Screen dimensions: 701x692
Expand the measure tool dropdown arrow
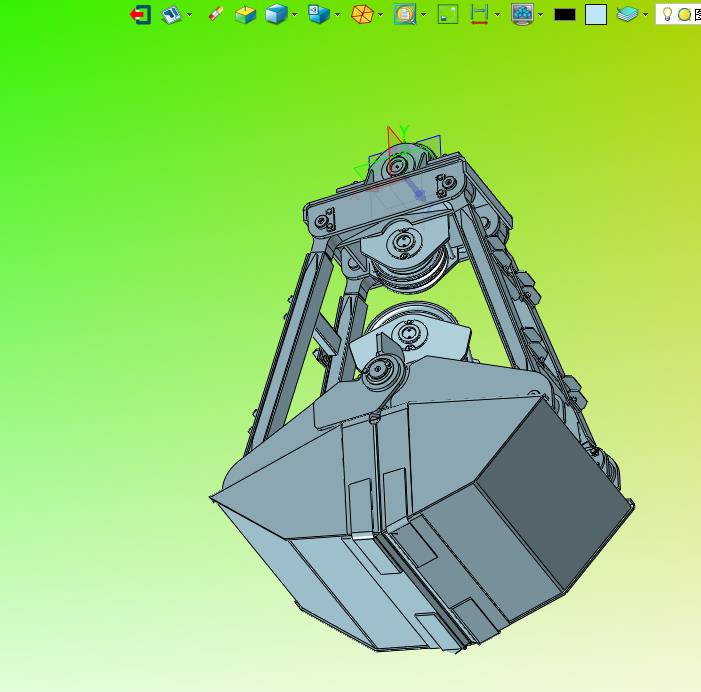497,15
